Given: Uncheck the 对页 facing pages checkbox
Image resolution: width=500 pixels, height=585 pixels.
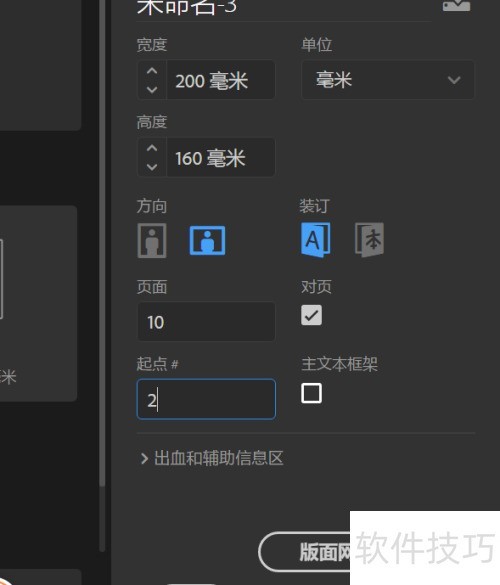Looking at the screenshot, I should 312,315.
